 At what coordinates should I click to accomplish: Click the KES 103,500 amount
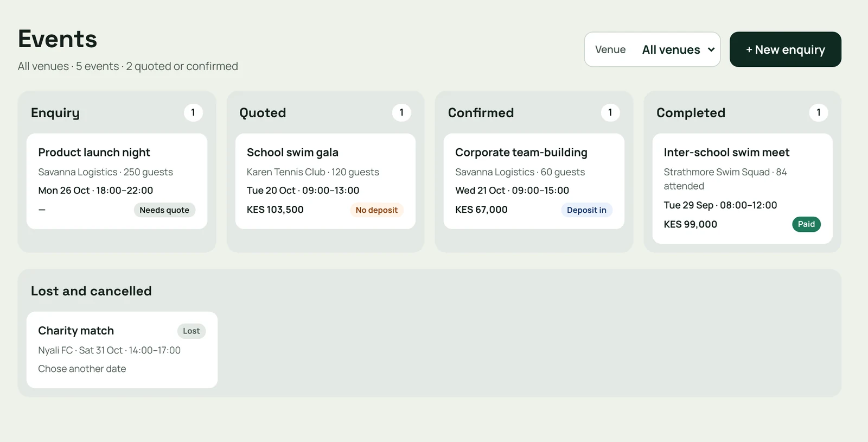[x=275, y=210]
